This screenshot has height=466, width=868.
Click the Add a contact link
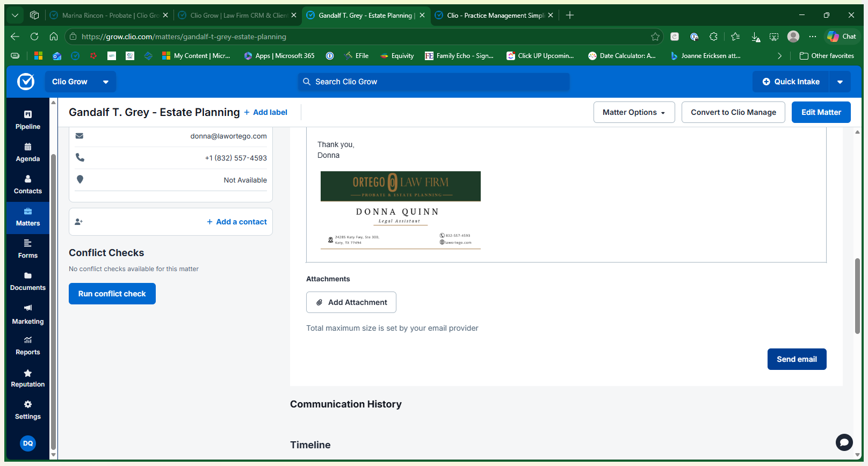237,222
